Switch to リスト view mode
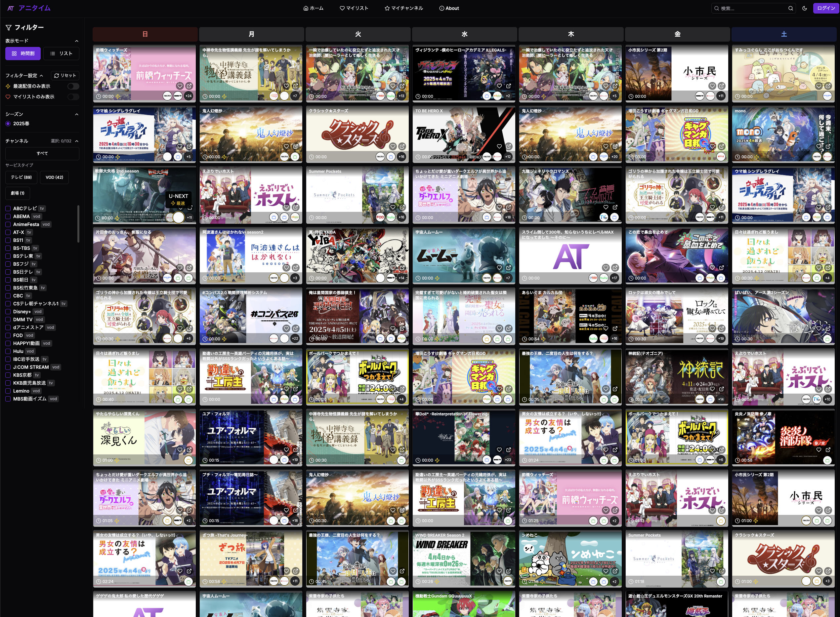The image size is (840, 617). click(x=62, y=54)
